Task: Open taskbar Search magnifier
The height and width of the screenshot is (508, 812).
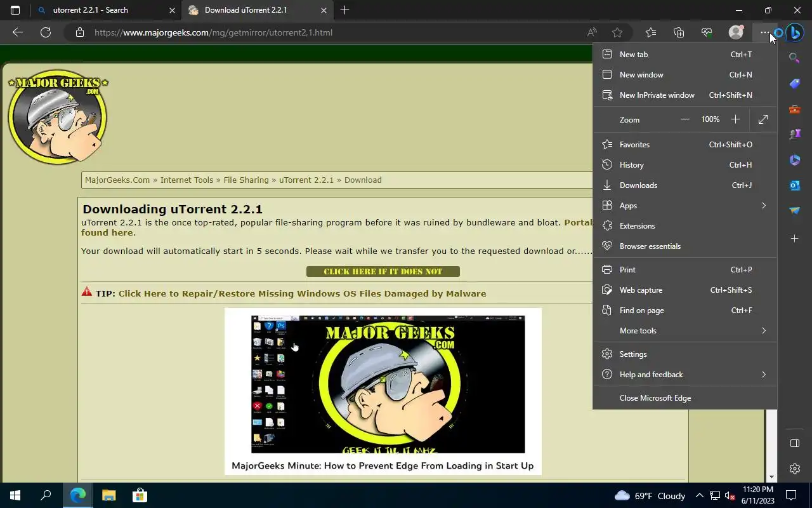Action: pos(46,495)
